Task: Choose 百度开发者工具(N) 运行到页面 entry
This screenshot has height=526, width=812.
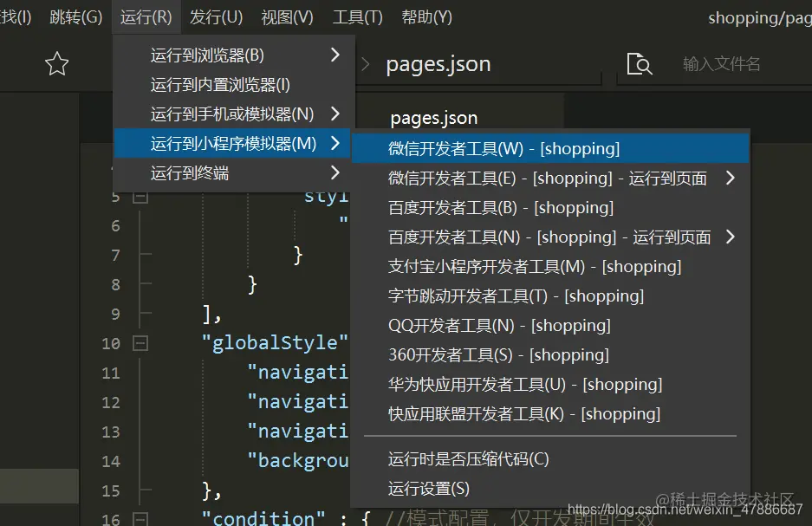Action: pyautogui.click(x=550, y=237)
